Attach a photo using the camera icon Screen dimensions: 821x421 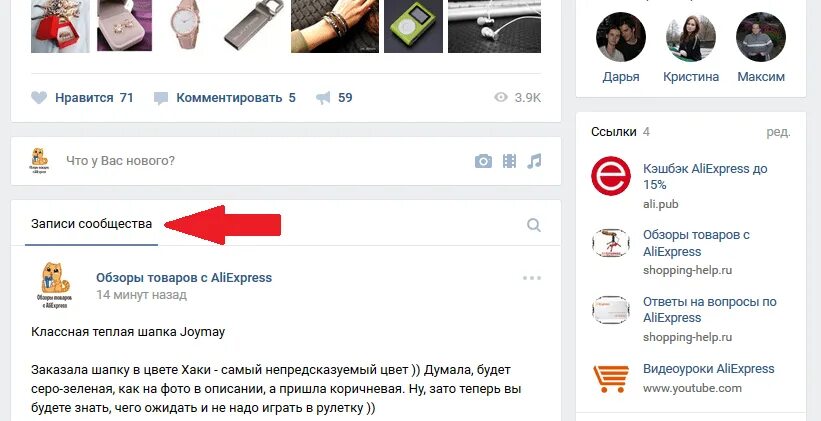tap(483, 161)
